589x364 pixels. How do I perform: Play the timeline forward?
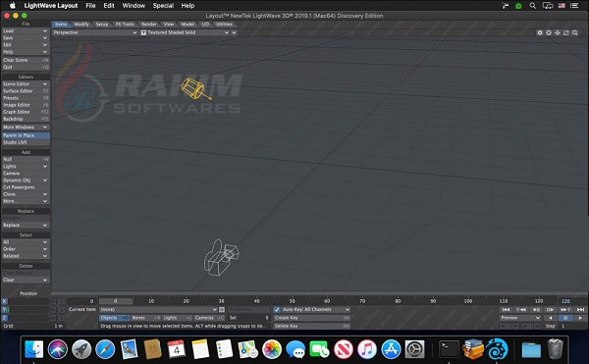tap(580, 318)
